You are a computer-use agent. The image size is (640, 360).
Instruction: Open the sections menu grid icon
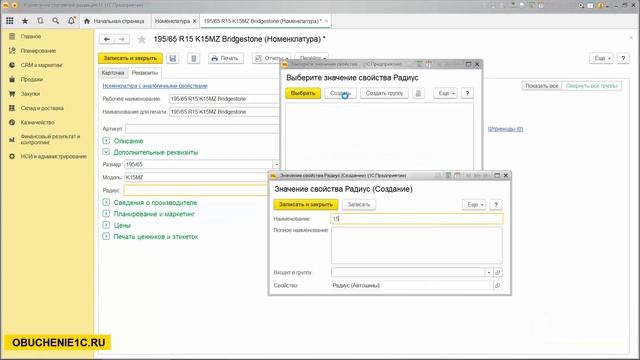pyautogui.click(x=10, y=21)
